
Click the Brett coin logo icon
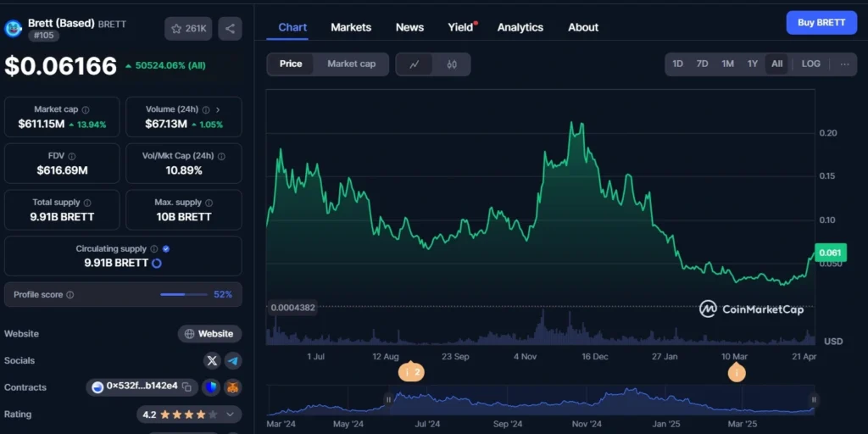pyautogui.click(x=13, y=28)
